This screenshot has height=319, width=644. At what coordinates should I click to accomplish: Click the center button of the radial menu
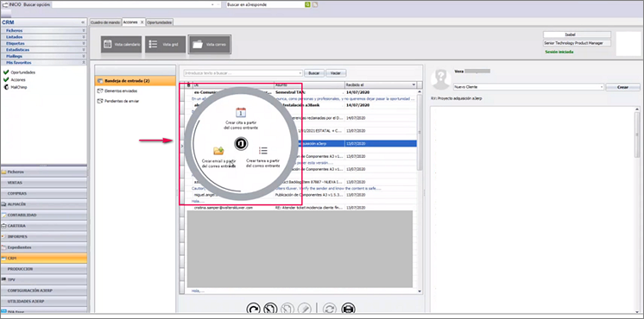241,143
